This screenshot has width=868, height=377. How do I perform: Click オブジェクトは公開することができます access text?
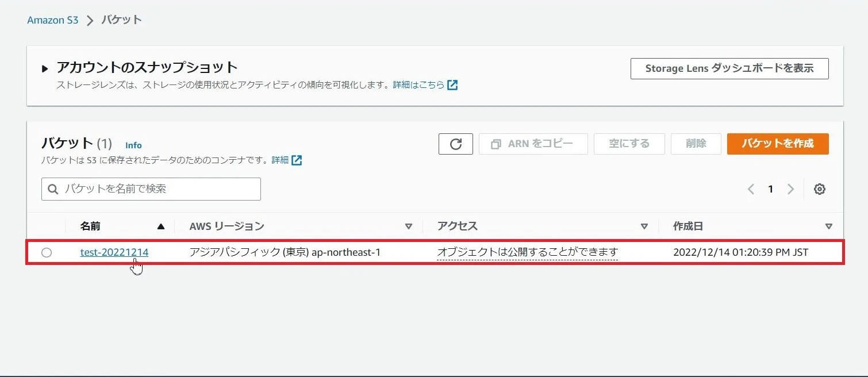click(527, 252)
